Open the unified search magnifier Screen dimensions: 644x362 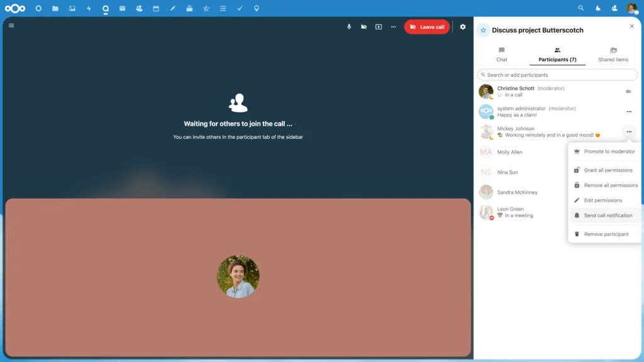pyautogui.click(x=580, y=8)
